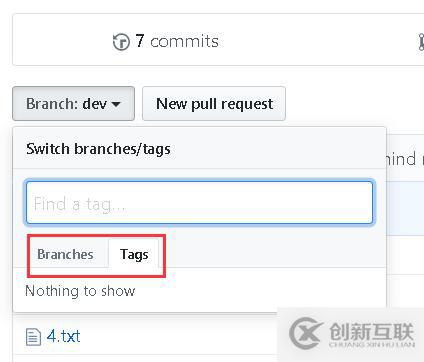The image size is (424, 362).
Task: Click the Nothing to show message
Action: [80, 291]
